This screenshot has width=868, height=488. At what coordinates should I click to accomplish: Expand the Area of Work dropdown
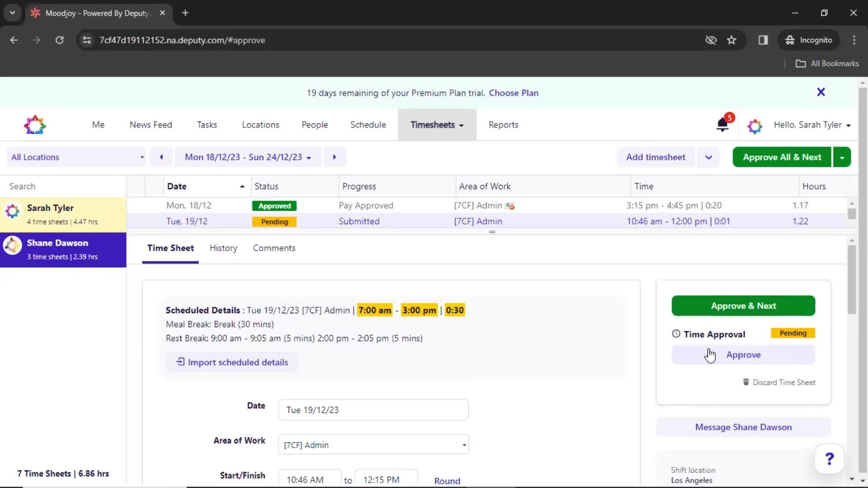[464, 445]
